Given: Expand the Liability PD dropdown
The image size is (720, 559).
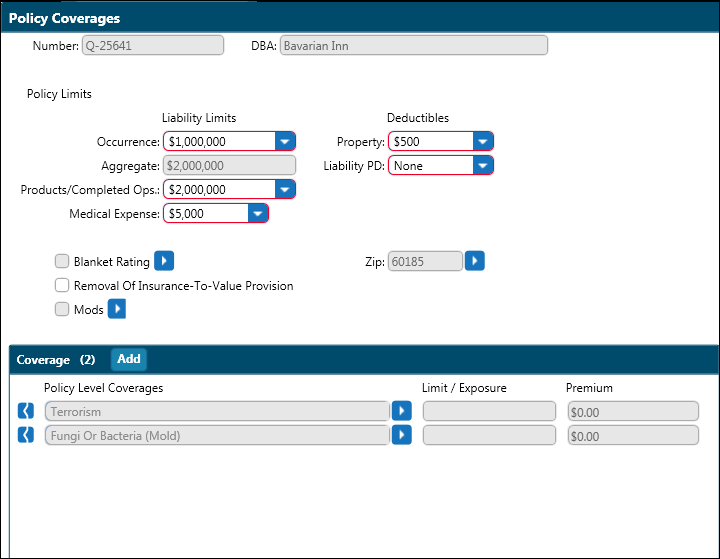Looking at the screenshot, I should pos(482,166).
